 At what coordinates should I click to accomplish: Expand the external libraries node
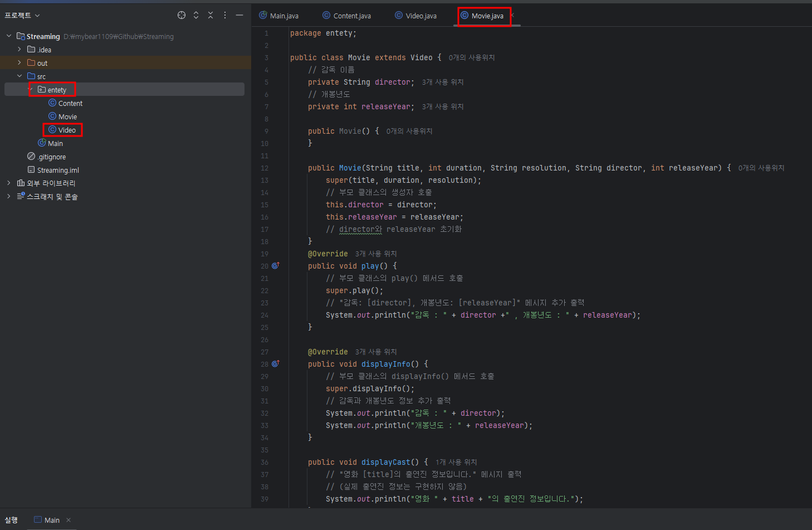tap(9, 183)
